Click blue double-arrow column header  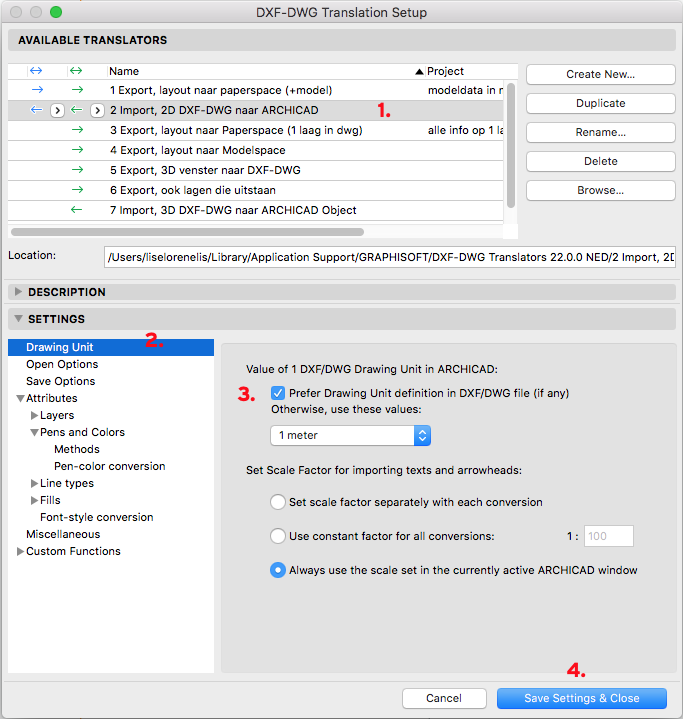(36, 71)
